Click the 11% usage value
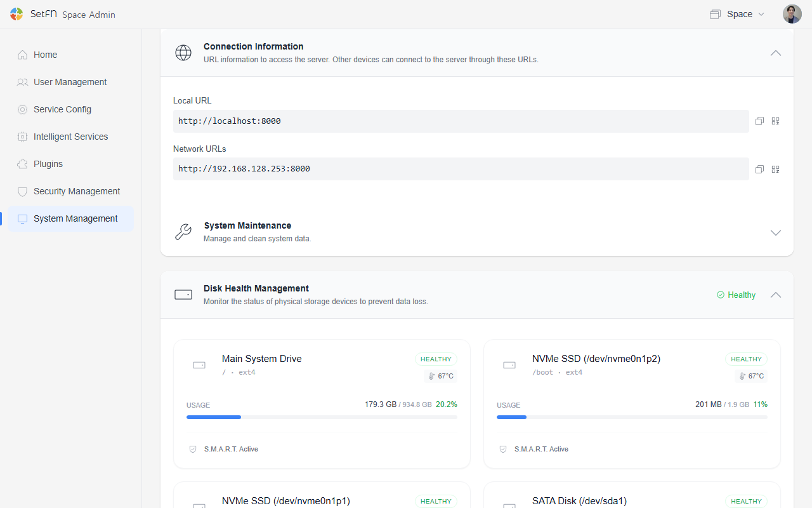Image resolution: width=812 pixels, height=508 pixels. coord(761,404)
